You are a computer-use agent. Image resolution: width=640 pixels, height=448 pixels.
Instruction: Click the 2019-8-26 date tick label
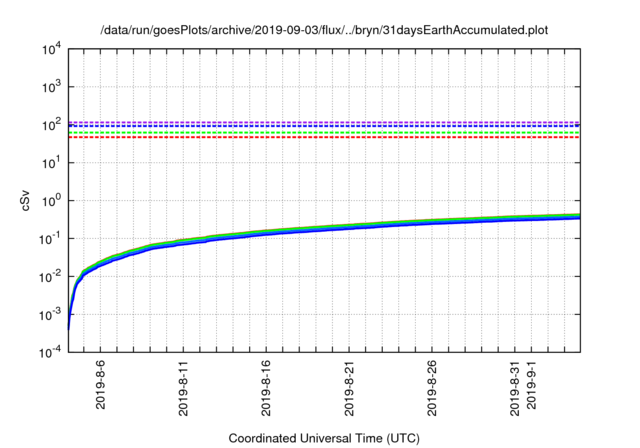(432, 388)
